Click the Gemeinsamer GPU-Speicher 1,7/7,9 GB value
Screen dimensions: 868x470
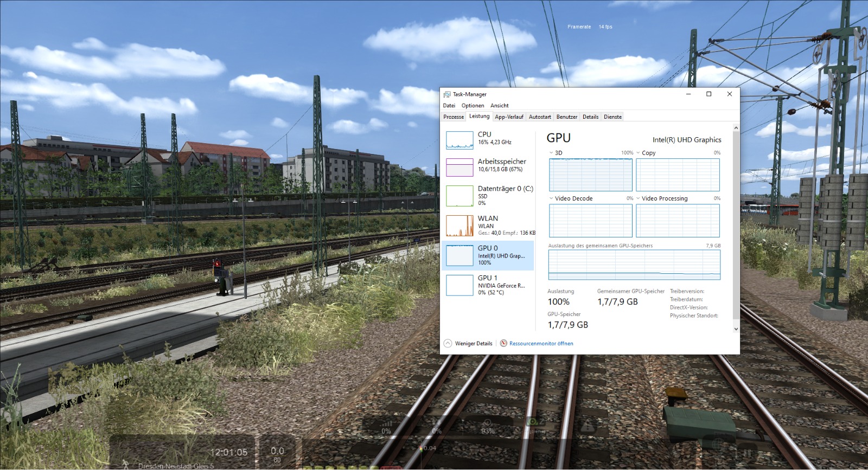(x=618, y=302)
